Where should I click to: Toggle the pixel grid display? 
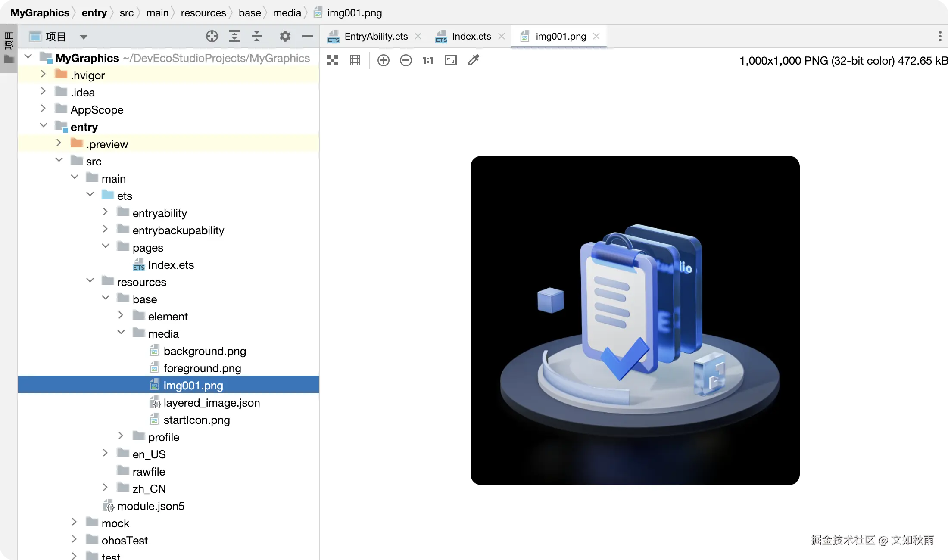[x=355, y=60]
